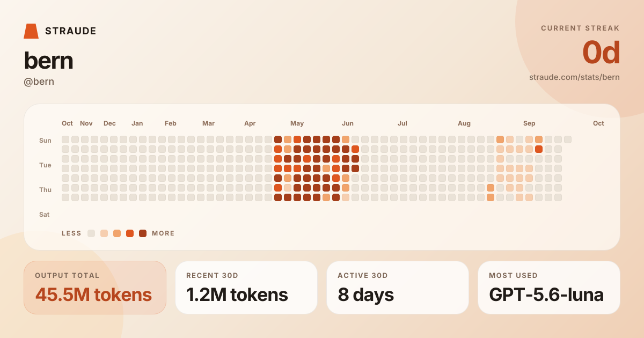Click the pale peach legend swatch
Screen dimensions: 644x338
pyautogui.click(x=104, y=233)
